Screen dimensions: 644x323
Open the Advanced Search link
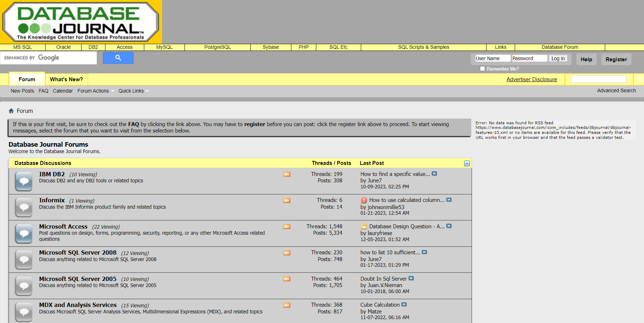[616, 90]
